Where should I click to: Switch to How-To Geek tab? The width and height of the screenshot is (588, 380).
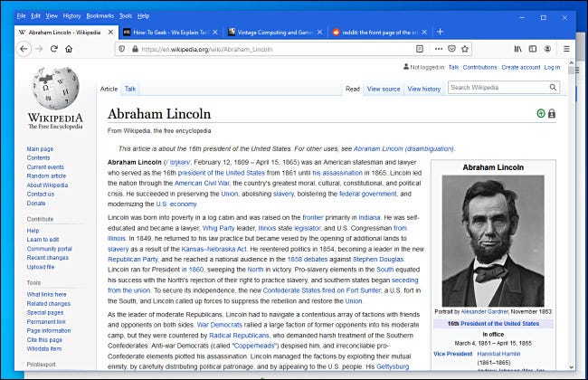[x=171, y=33]
